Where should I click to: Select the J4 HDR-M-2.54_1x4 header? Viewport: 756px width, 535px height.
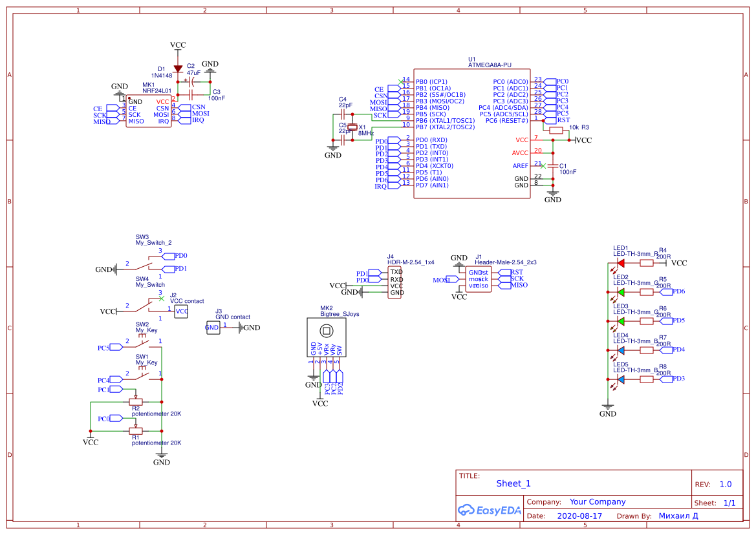click(396, 282)
